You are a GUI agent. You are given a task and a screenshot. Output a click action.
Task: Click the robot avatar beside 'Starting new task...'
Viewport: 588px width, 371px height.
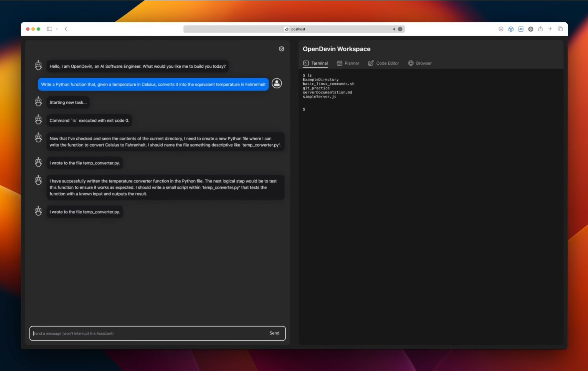(x=39, y=101)
